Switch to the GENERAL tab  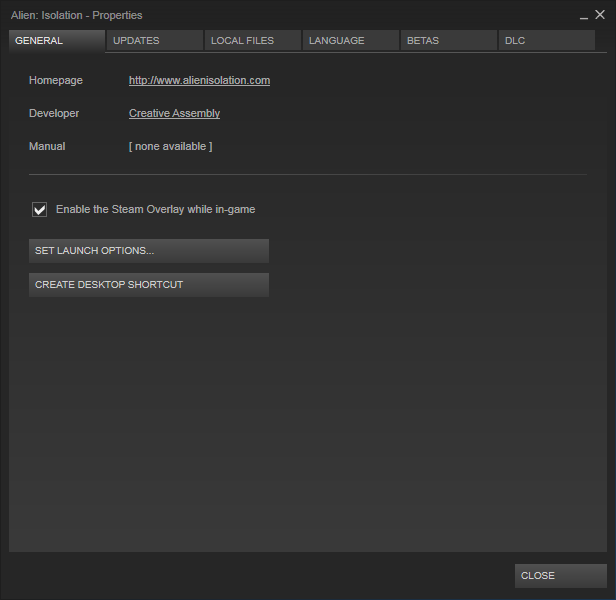57,40
